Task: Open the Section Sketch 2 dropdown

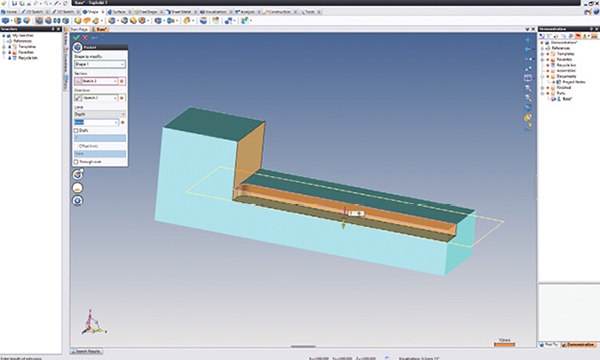Action: pyautogui.click(x=115, y=81)
